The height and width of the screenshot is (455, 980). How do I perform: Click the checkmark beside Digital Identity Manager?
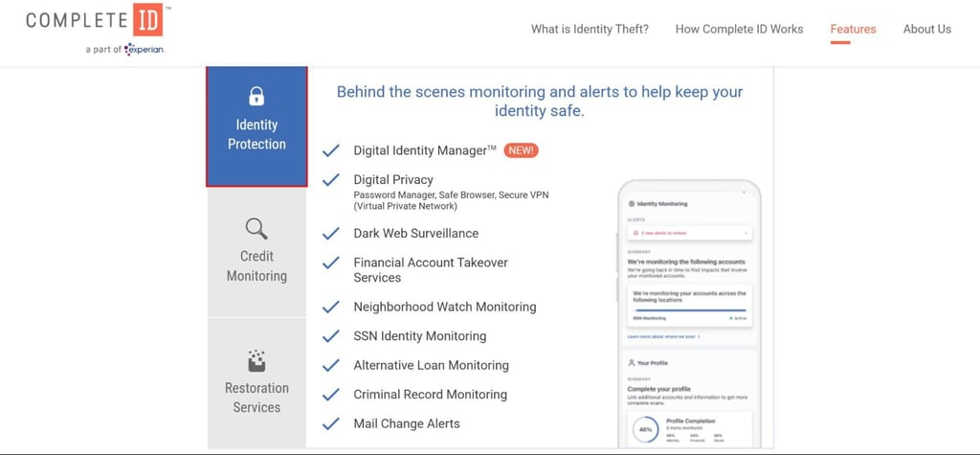click(330, 150)
